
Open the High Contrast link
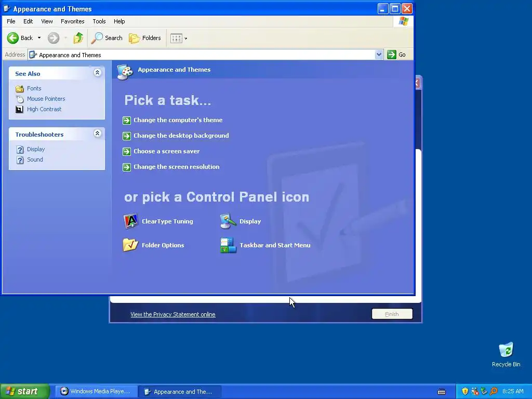(x=44, y=109)
